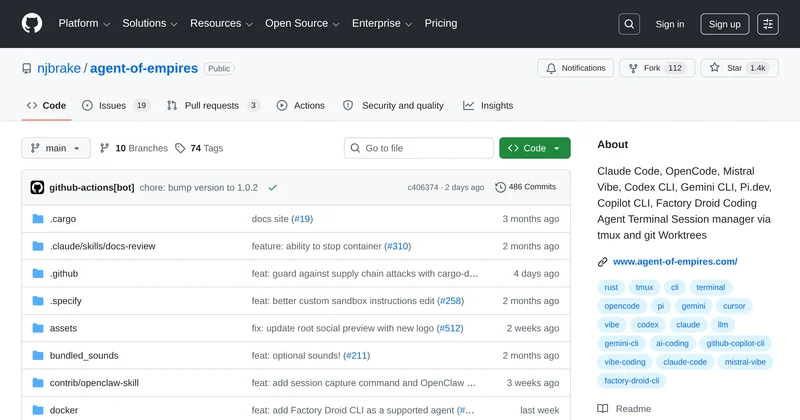The height and width of the screenshot is (420, 800).
Task: Open the www.agent-of-empires.com link
Action: tap(674, 262)
